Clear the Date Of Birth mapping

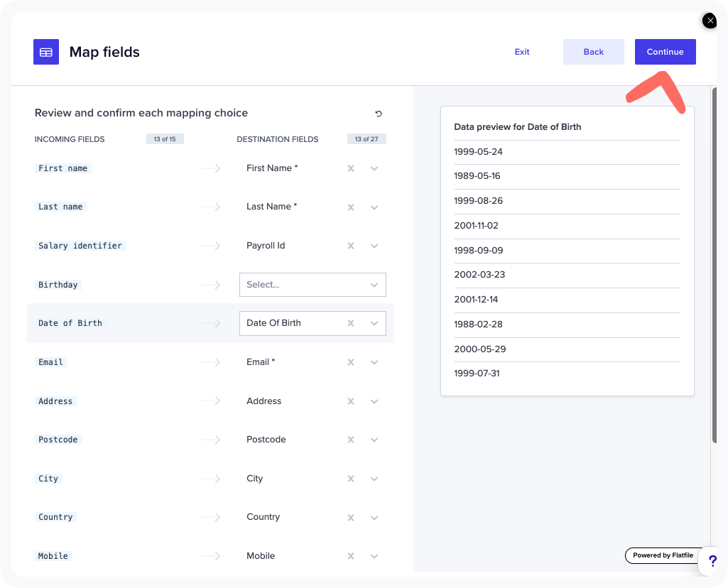click(351, 323)
